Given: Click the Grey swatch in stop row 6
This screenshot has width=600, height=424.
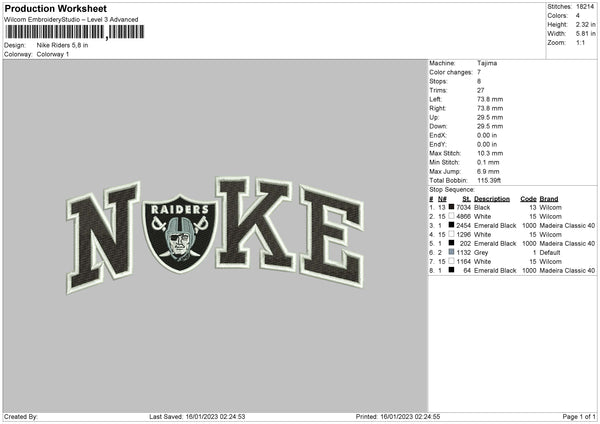Looking at the screenshot, I should click(452, 252).
